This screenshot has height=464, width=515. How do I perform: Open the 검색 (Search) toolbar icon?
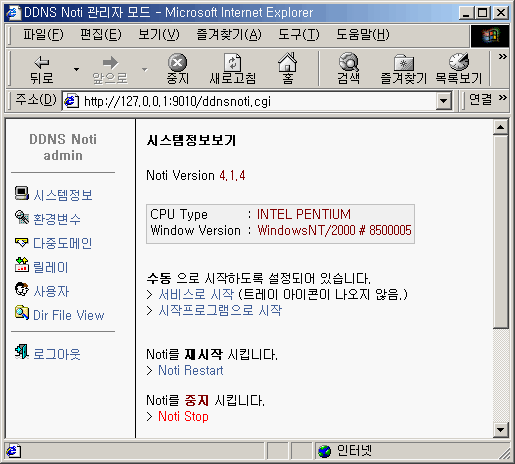pos(348,62)
